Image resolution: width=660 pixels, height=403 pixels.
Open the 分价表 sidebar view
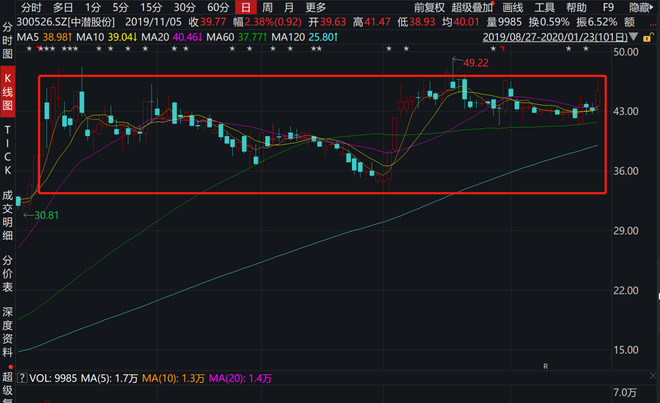(7, 273)
